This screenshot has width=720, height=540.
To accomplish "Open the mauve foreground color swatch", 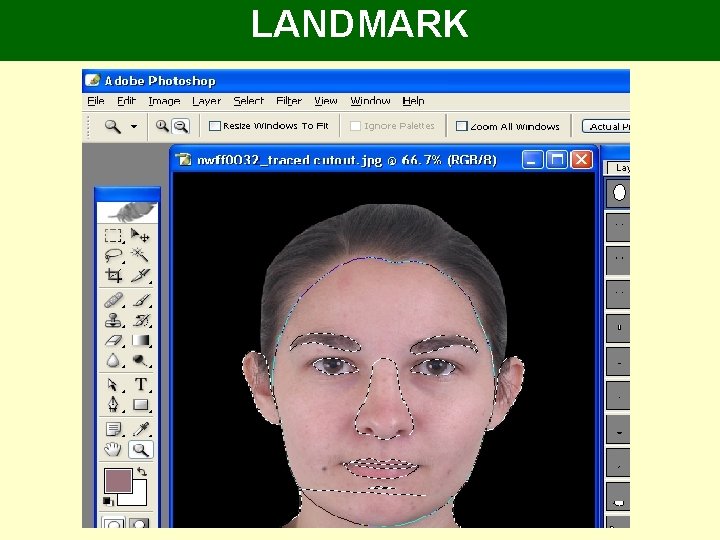I will pyautogui.click(x=118, y=480).
